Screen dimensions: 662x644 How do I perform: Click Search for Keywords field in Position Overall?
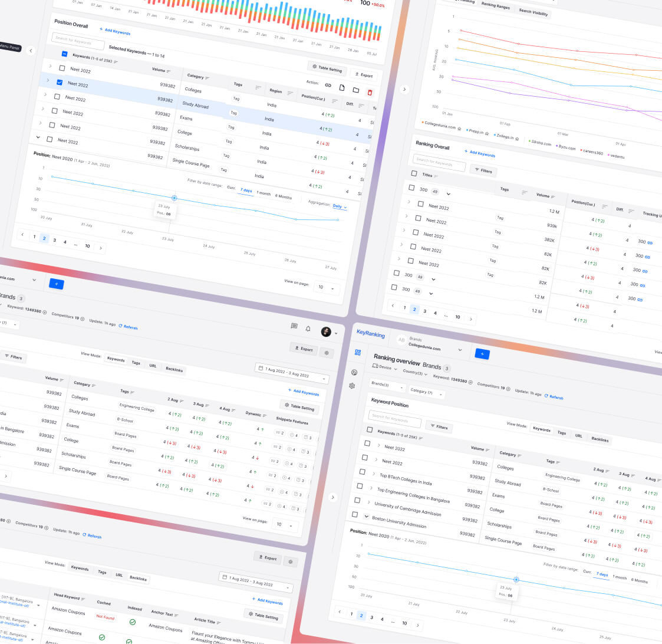tap(78, 41)
